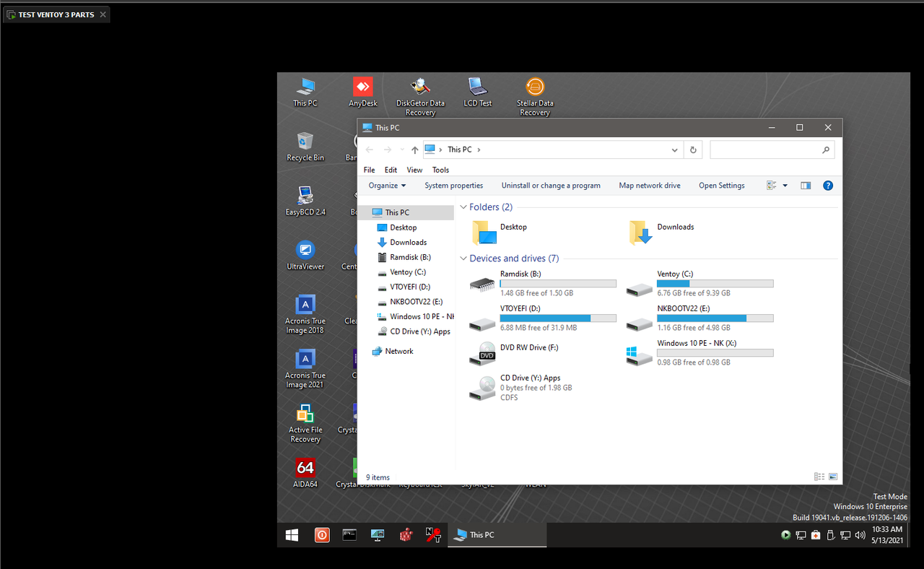
Task: Select NKBOOTV22 (E:) in navigation pane
Action: (x=416, y=302)
